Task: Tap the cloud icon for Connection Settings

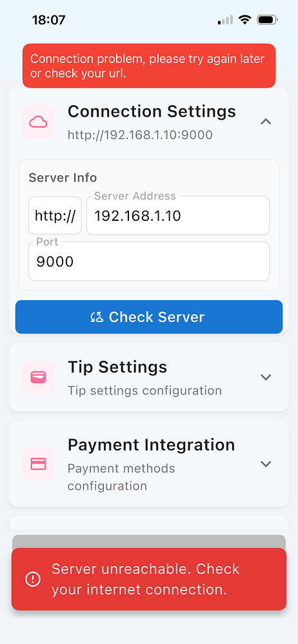Action: (x=38, y=122)
